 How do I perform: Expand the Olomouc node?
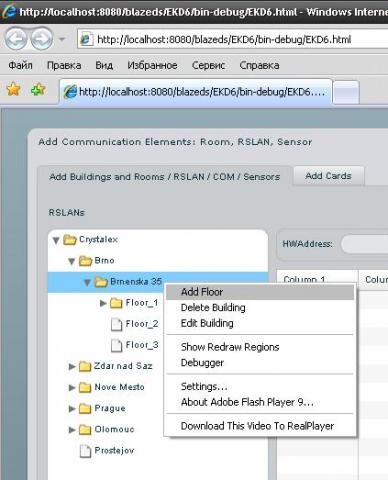[x=72, y=430]
